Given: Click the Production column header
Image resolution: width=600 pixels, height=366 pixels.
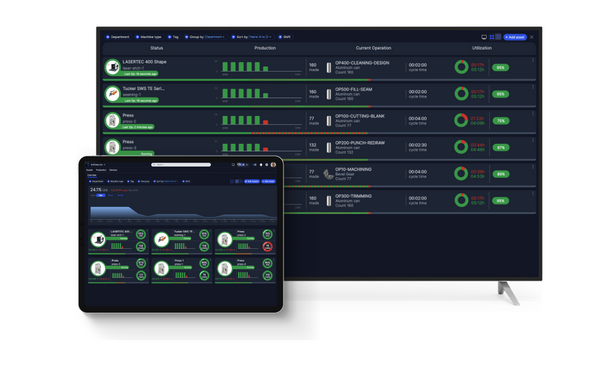Looking at the screenshot, I should pyautogui.click(x=265, y=48).
